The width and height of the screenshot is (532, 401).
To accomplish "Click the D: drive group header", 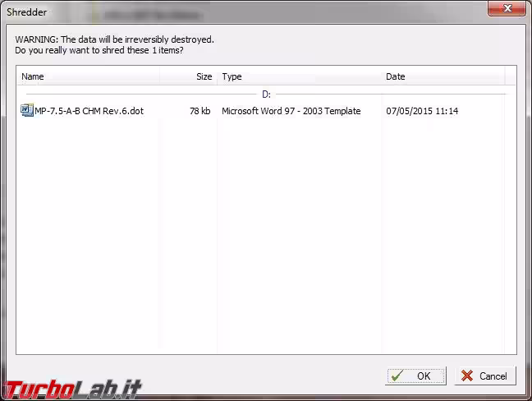I will click(x=266, y=94).
